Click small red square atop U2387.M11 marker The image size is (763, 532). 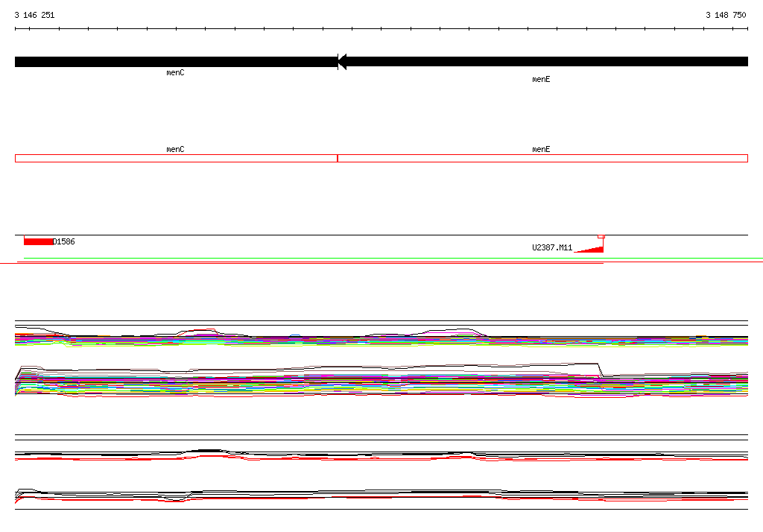click(x=601, y=236)
